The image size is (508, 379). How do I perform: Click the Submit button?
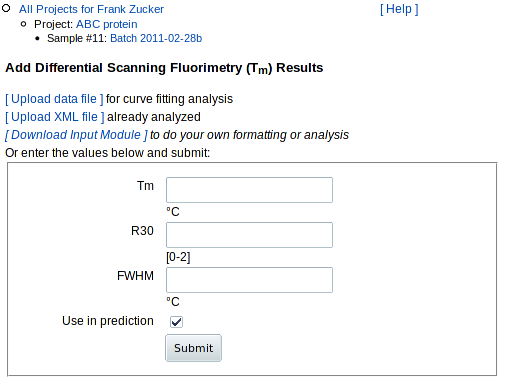(x=193, y=348)
